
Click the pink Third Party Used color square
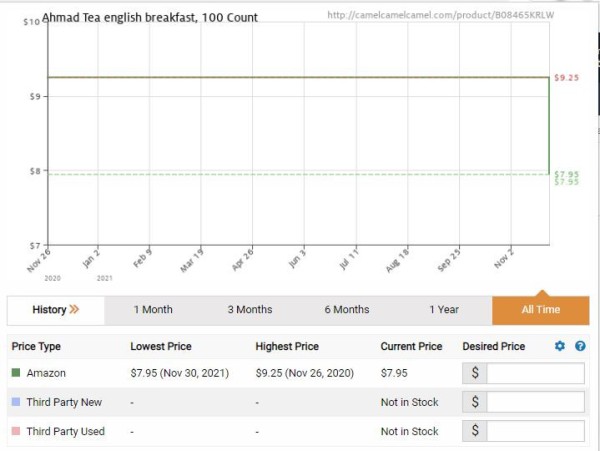coord(16,431)
